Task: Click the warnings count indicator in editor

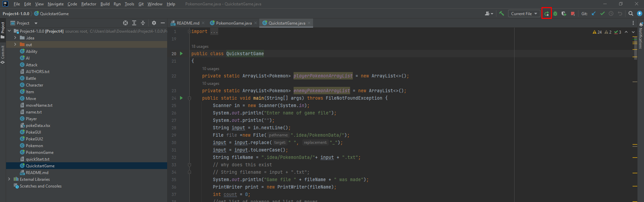Action: tap(597, 32)
